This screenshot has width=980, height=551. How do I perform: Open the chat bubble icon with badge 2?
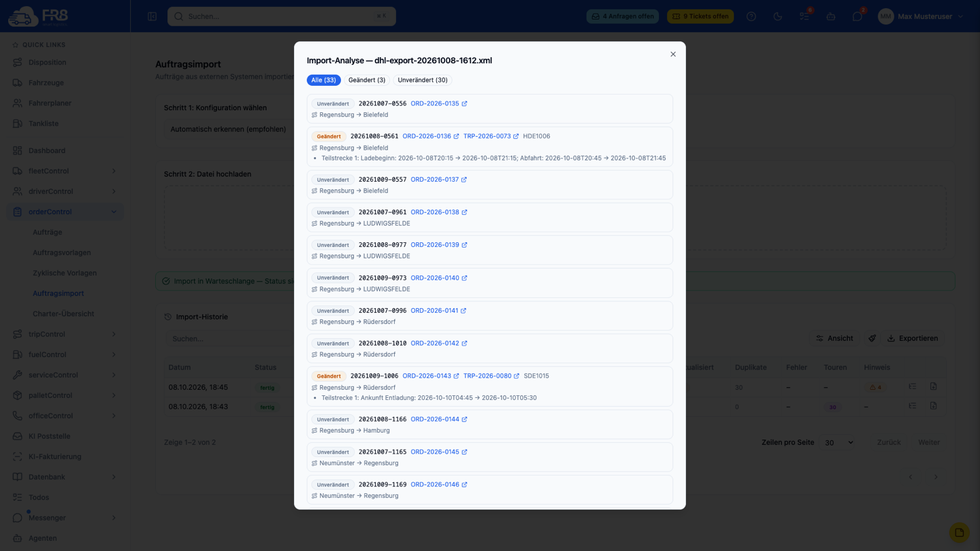coord(857,16)
